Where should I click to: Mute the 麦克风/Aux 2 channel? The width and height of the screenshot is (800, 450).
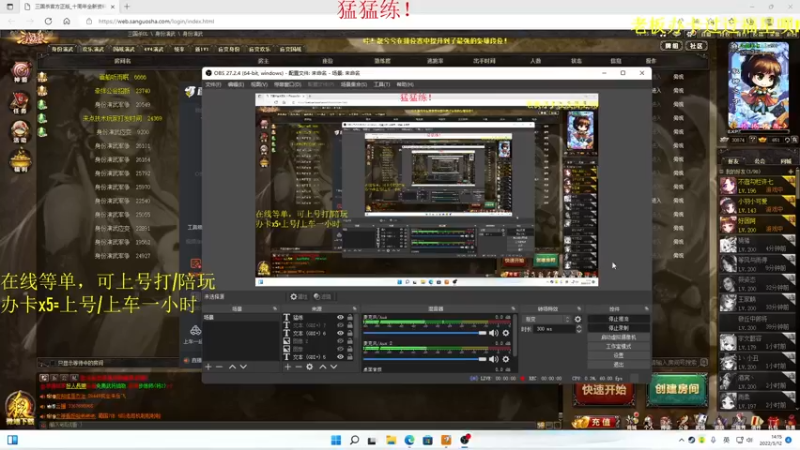(x=493, y=359)
